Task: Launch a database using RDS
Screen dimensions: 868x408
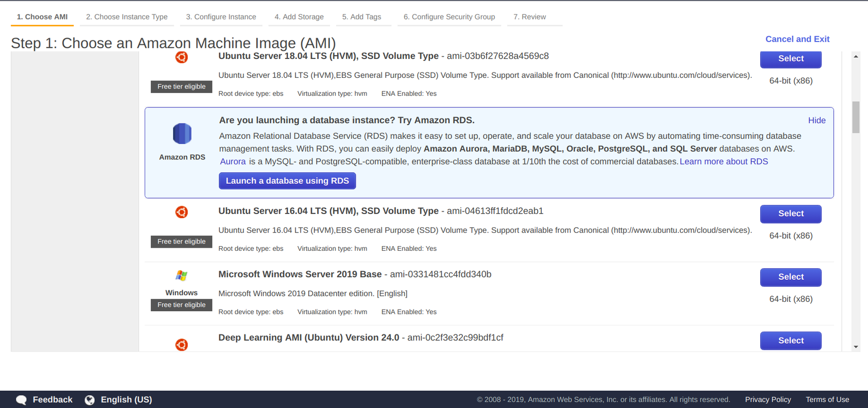Action: [287, 181]
